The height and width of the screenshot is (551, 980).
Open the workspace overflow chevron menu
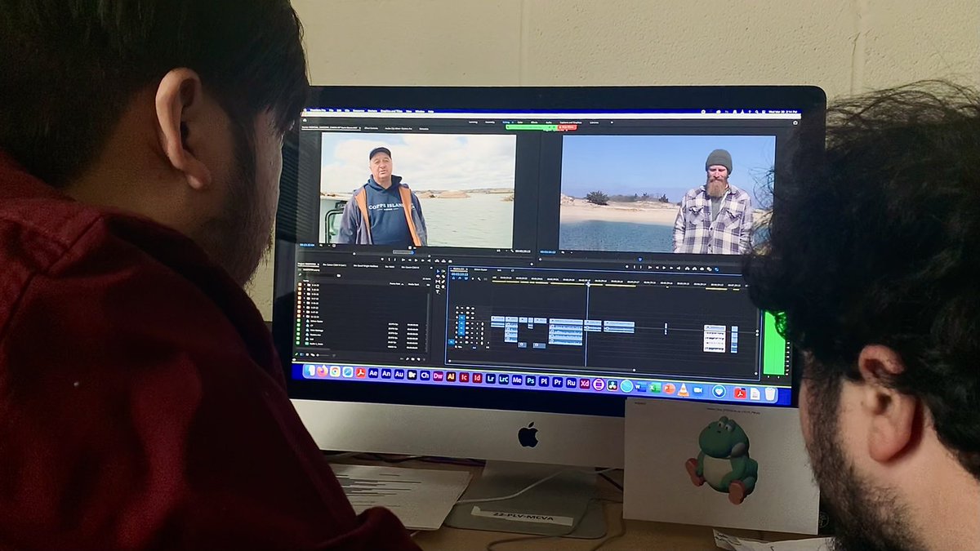tap(610, 121)
